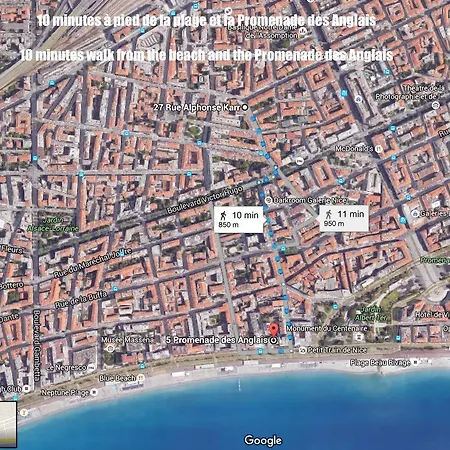Screen dimensions: 450x450
Task: Click the Basilique Notre-Dame de l'Assomption marker
Action: (x=303, y=31)
